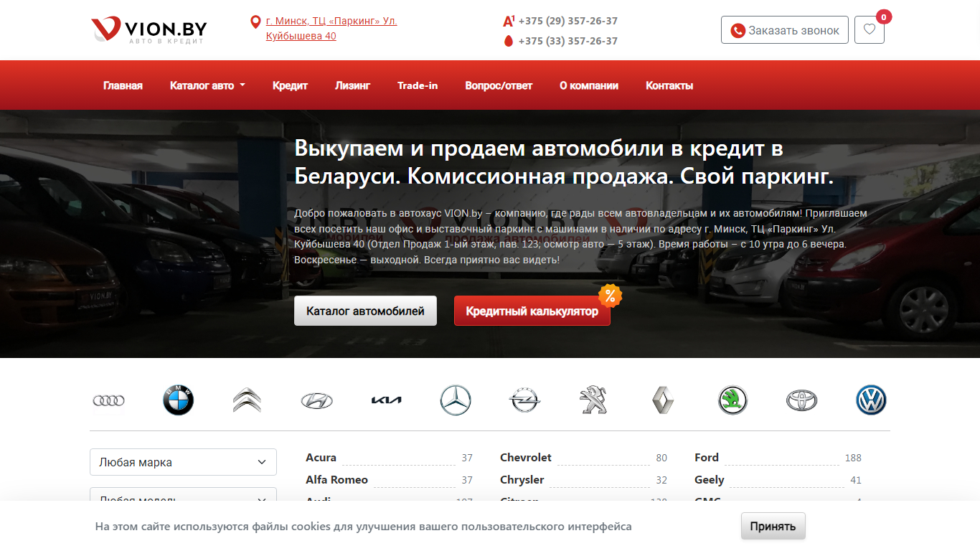
Task: Select the Mercedes-Benz brand logo
Action: [x=456, y=400]
